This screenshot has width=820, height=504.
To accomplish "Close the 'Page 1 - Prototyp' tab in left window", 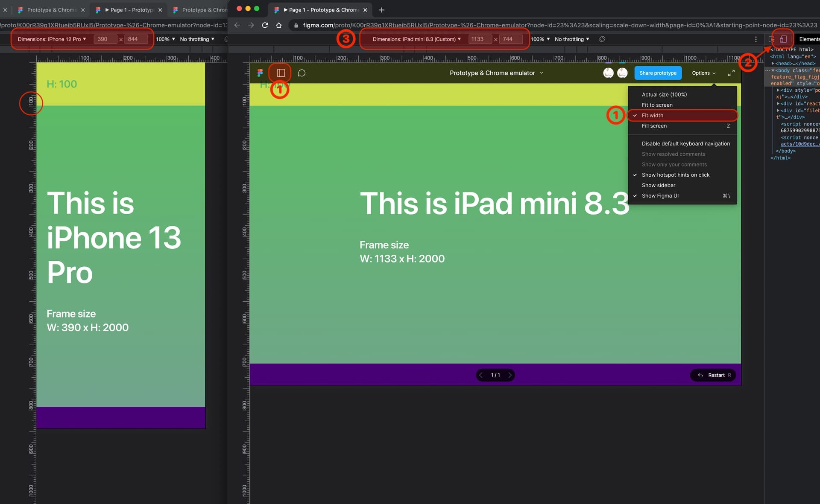I will (x=160, y=9).
